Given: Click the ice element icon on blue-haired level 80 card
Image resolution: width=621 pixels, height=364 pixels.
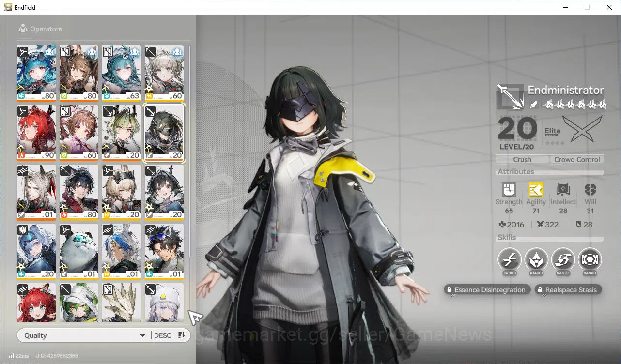Looking at the screenshot, I should click(x=21, y=96).
